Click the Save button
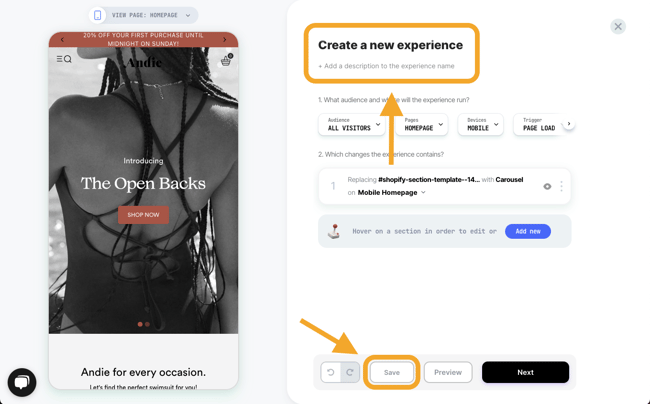This screenshot has height=404, width=650. 392,372
